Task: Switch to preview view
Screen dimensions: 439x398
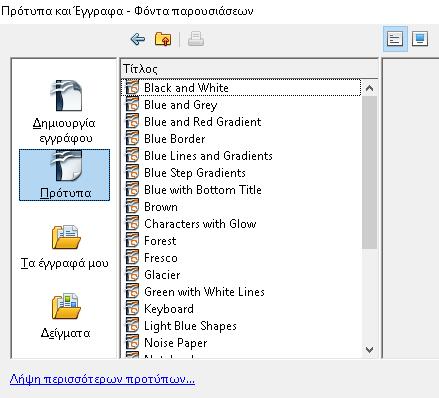Action: [x=420, y=39]
